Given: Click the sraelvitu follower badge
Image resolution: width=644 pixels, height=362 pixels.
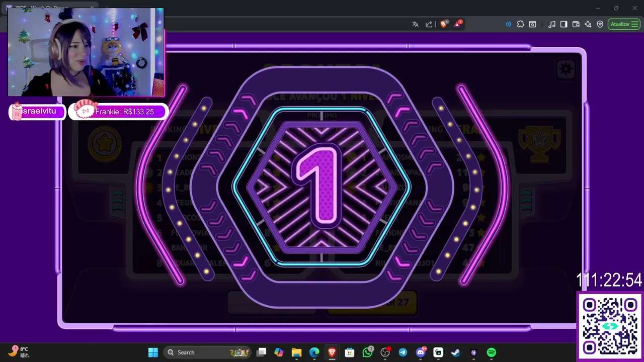Looking at the screenshot, I should [38, 111].
